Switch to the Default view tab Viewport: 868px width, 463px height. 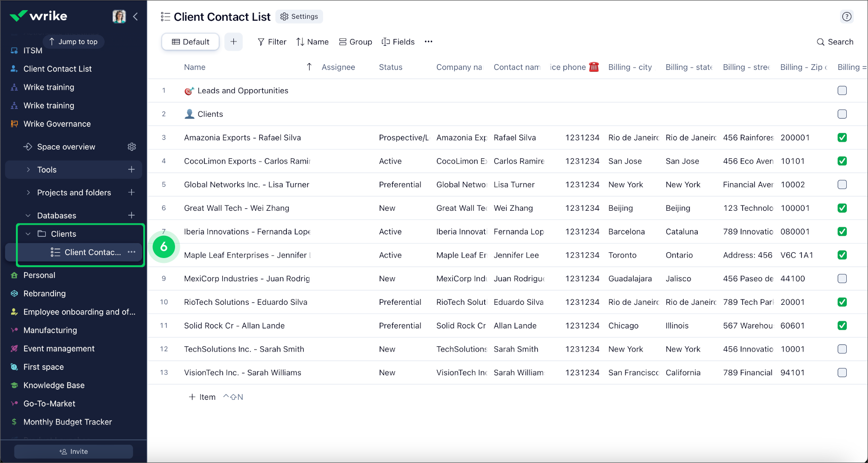pyautogui.click(x=190, y=41)
